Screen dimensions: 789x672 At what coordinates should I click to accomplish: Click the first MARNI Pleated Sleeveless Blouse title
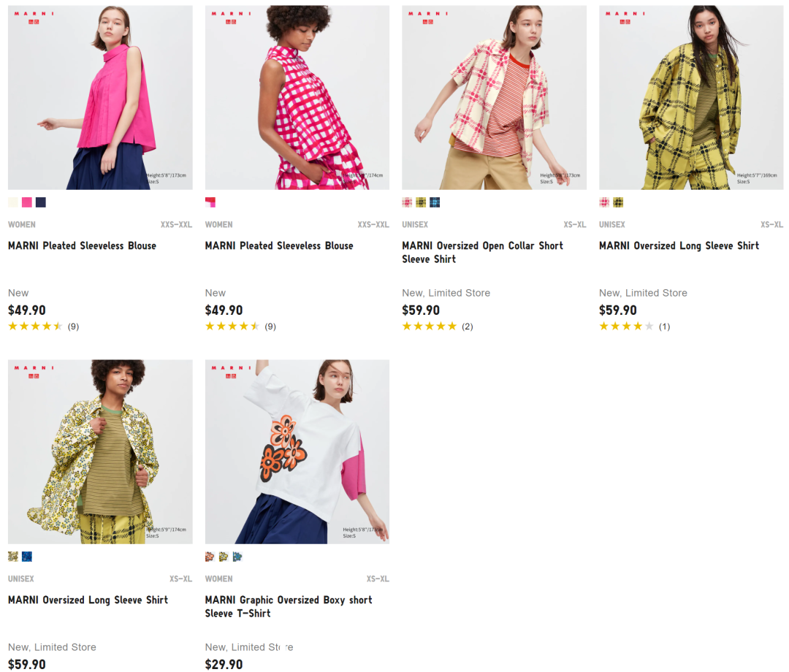point(82,245)
